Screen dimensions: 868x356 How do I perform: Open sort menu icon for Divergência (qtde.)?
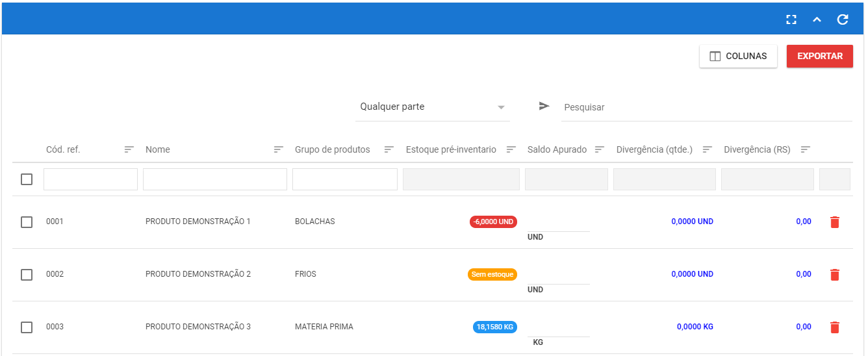pos(708,149)
